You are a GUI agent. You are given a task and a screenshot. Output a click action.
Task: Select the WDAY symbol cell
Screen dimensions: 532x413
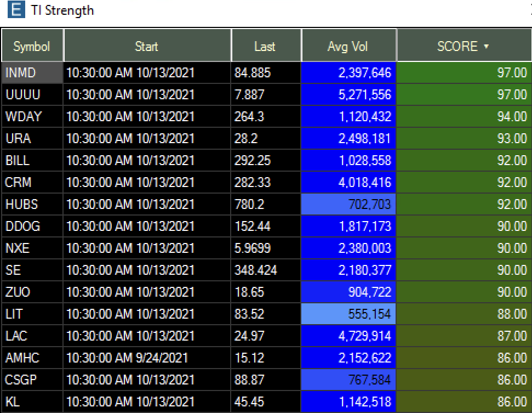[x=32, y=116]
